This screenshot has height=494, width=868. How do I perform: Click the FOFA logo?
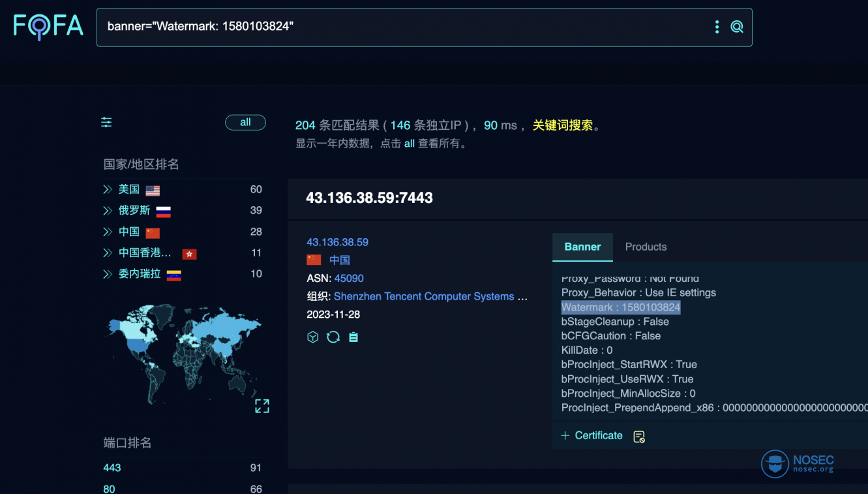click(48, 27)
